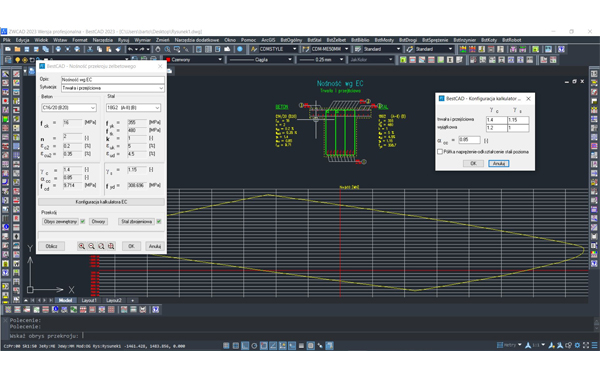The height and width of the screenshot is (371, 600).
Task: Click the blue globe help icon
Action: [x=240, y=49]
